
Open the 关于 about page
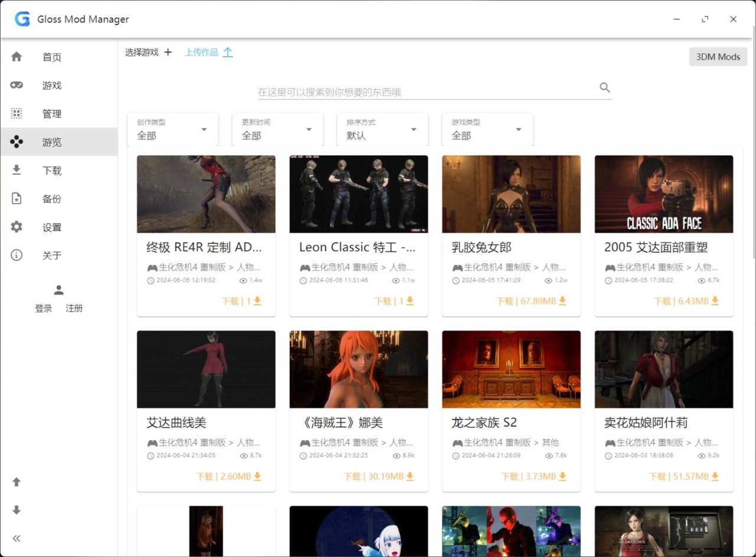[x=59, y=256]
